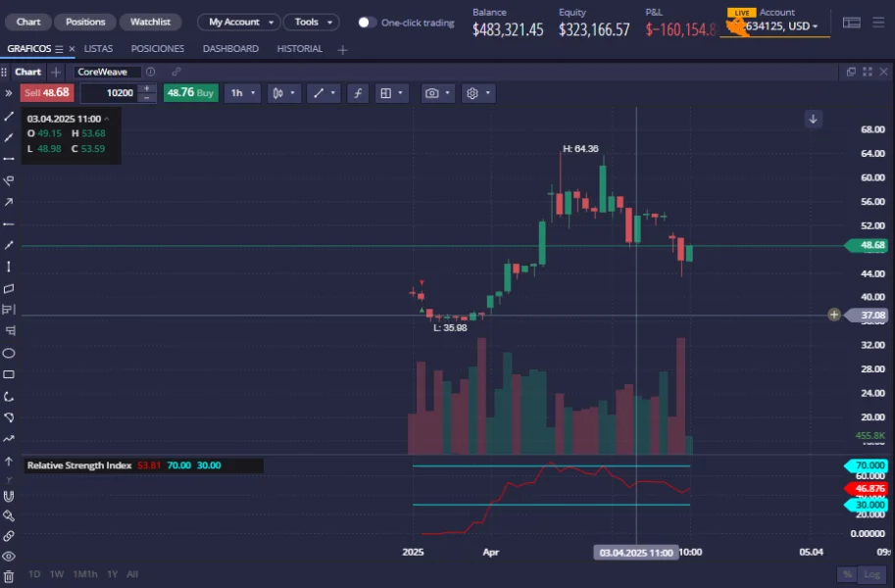895x588 pixels.
Task: Select the parallel channel drawing tool
Action: [9, 288]
